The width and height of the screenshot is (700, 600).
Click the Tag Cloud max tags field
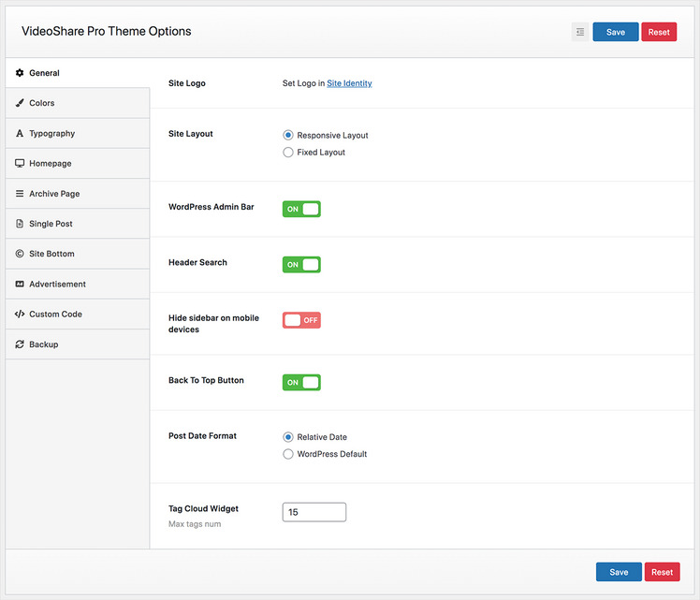click(314, 512)
